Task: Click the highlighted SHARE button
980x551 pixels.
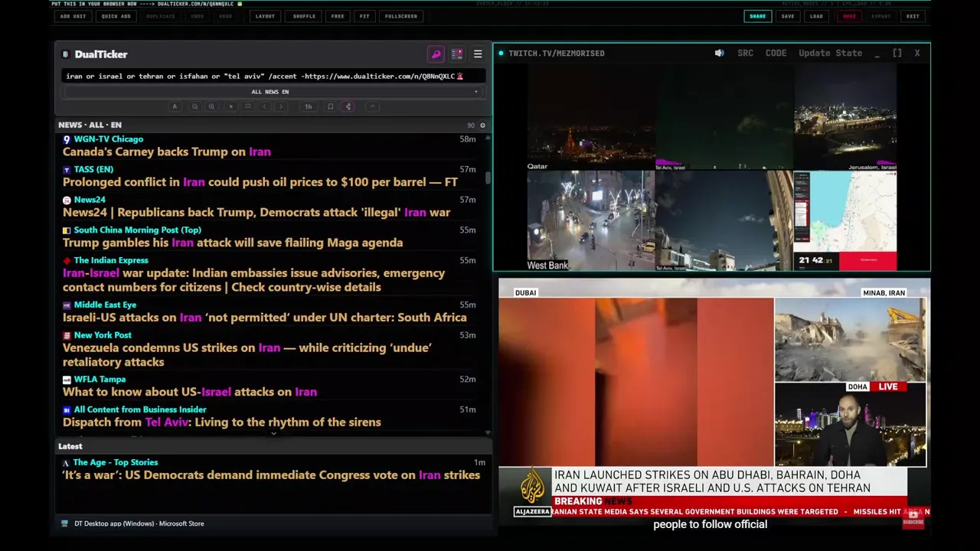Action: tap(757, 16)
